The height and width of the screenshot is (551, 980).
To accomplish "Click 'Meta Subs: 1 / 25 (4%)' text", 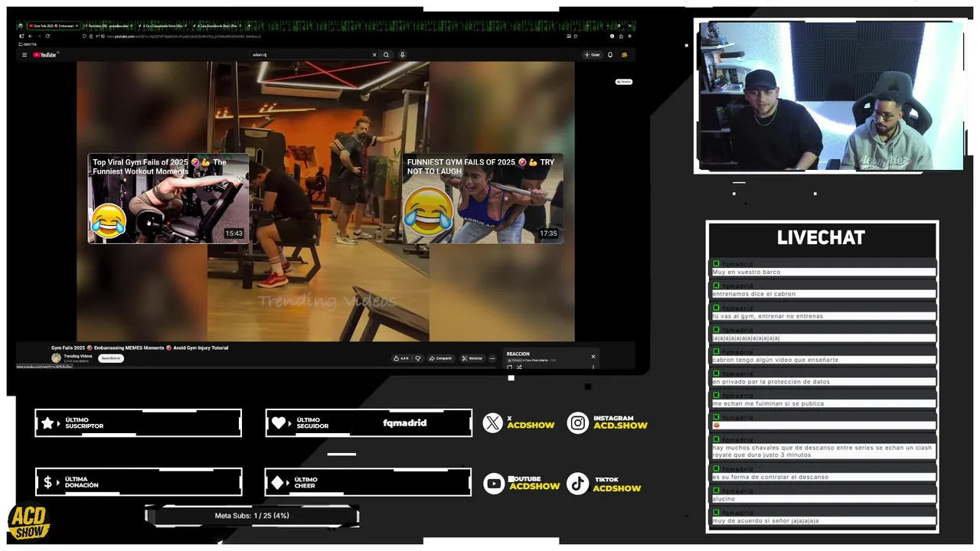I will pyautogui.click(x=252, y=516).
